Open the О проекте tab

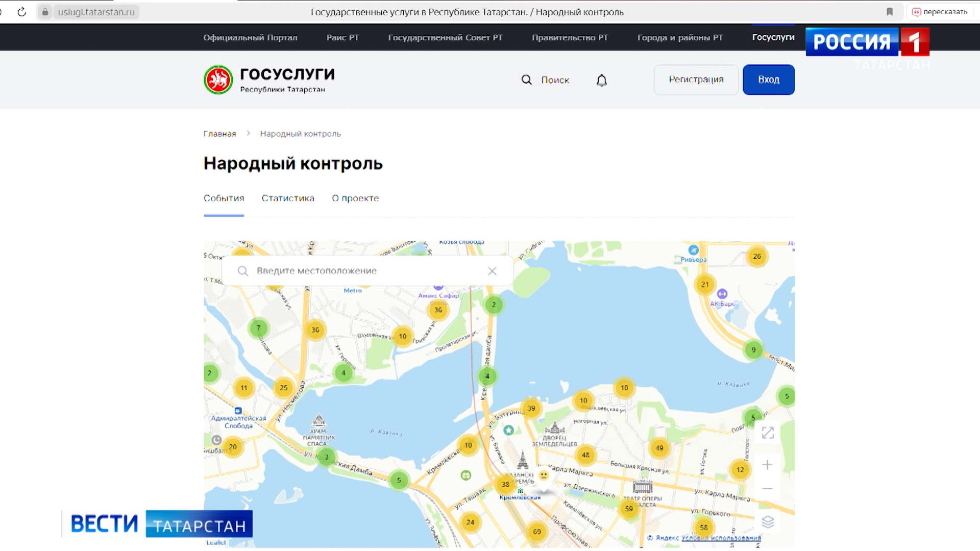(355, 198)
